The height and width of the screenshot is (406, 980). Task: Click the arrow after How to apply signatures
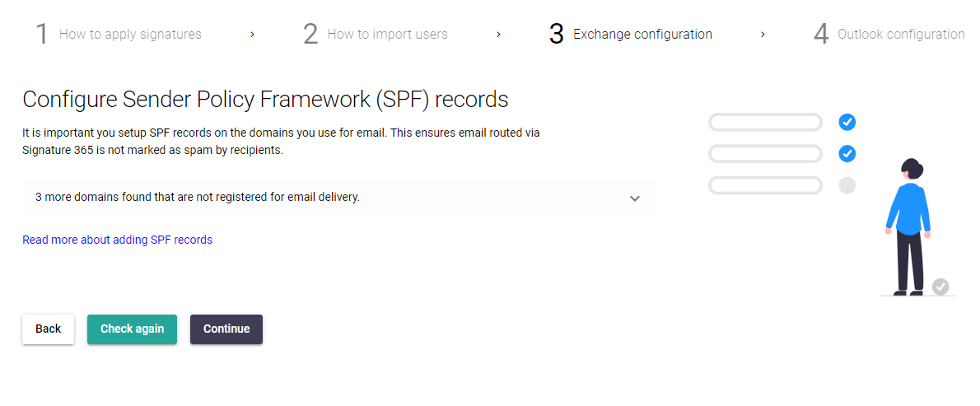click(252, 35)
